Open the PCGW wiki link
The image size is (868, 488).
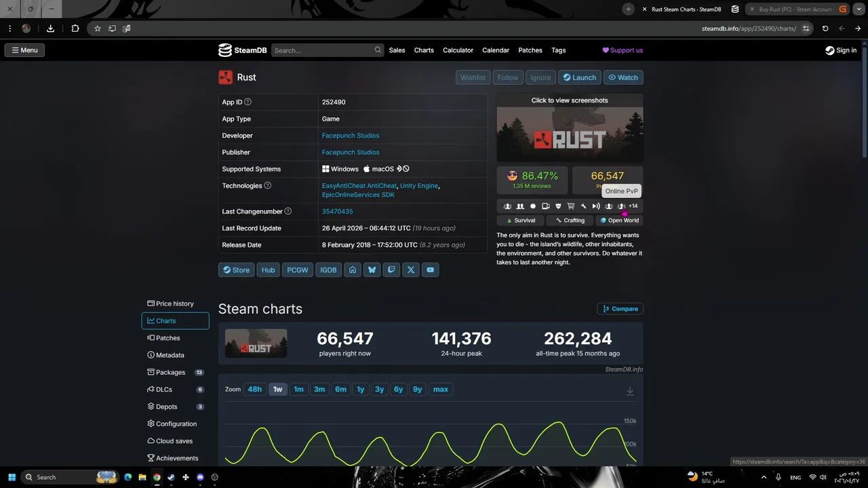click(x=297, y=270)
